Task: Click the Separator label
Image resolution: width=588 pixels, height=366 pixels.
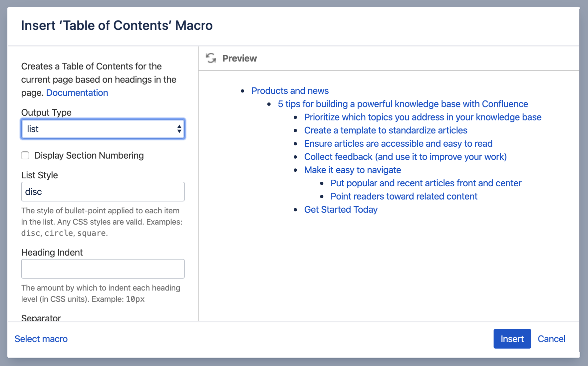Action: coord(41,318)
